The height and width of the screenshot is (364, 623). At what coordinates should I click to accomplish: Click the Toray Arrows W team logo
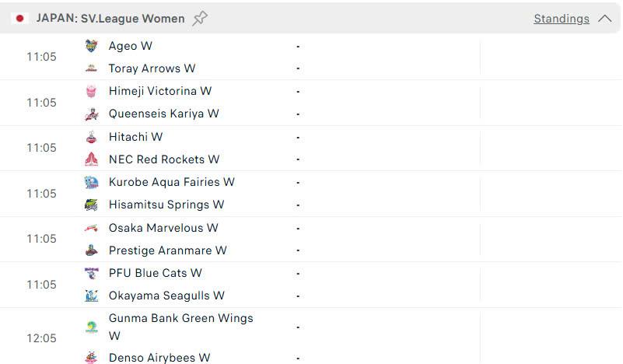tap(91, 68)
